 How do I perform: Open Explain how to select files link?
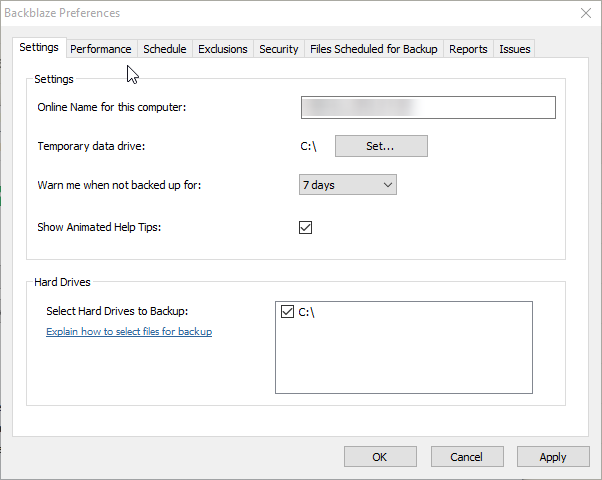pos(129,331)
